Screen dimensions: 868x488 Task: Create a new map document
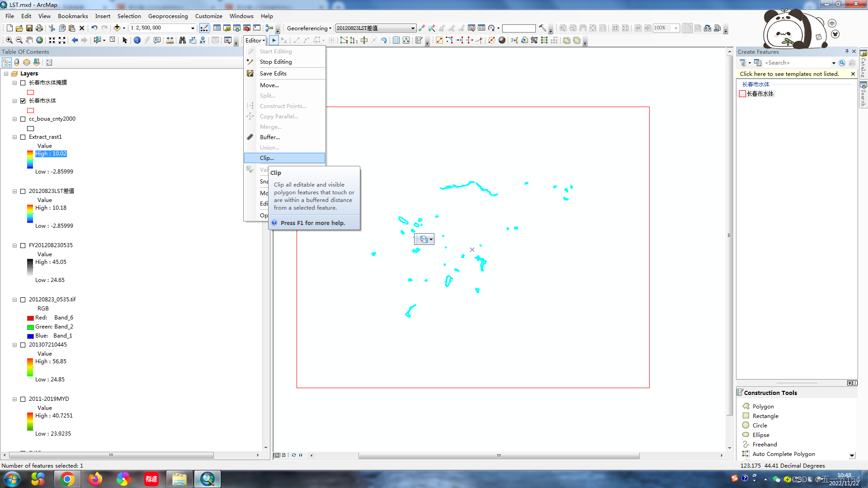click(x=9, y=28)
